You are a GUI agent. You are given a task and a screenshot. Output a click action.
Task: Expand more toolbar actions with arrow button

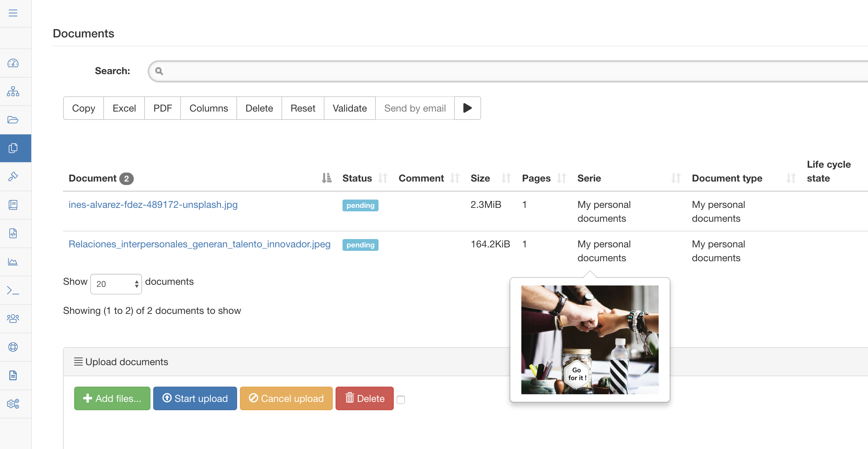[467, 108]
